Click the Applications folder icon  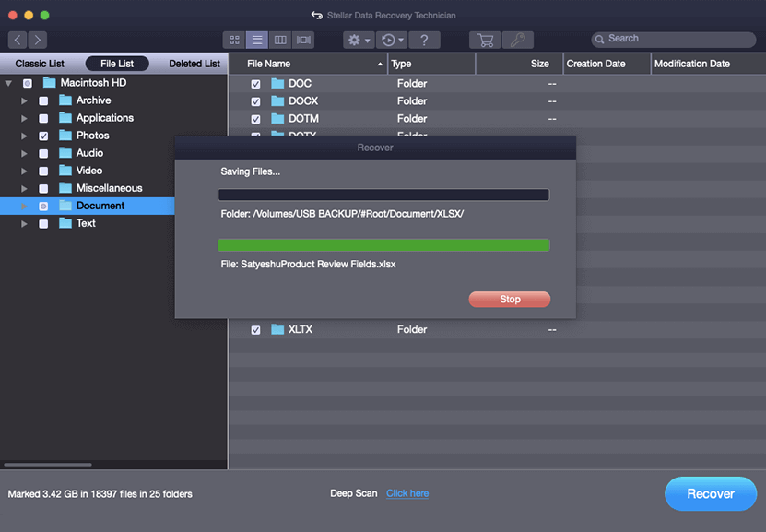pyautogui.click(x=65, y=118)
